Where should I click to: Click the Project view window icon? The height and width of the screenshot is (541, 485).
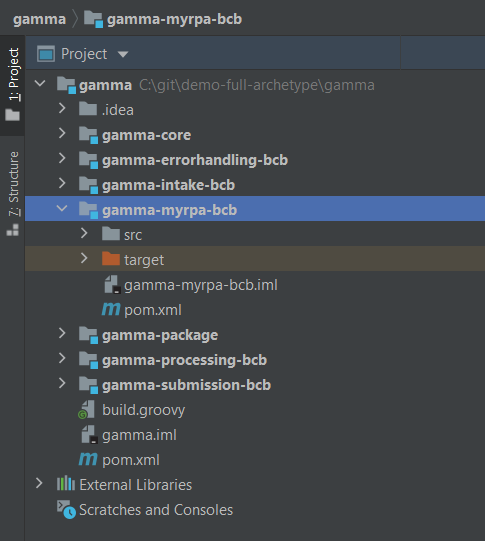click(46, 54)
